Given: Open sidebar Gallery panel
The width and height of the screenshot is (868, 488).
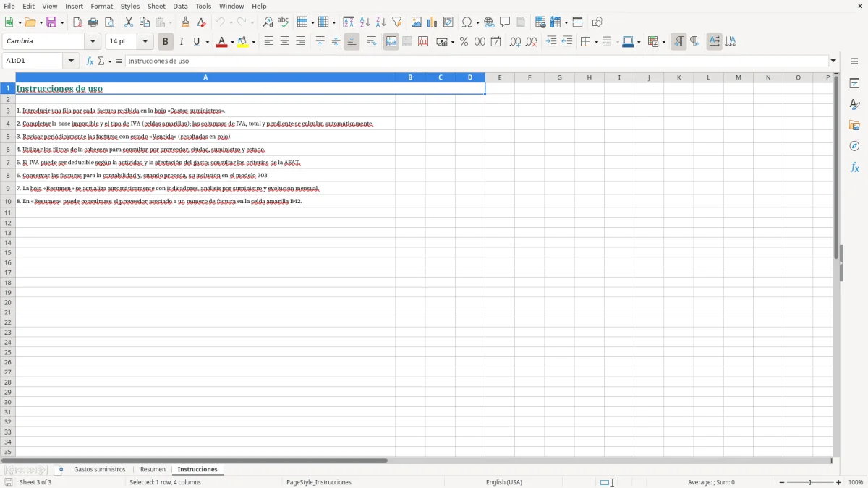Looking at the screenshot, I should [854, 125].
